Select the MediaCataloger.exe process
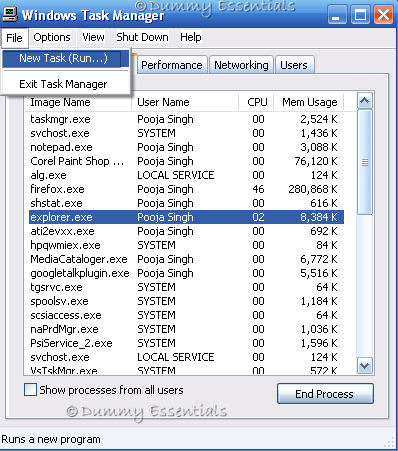Viewport: 398px width, 451px height. (186, 259)
